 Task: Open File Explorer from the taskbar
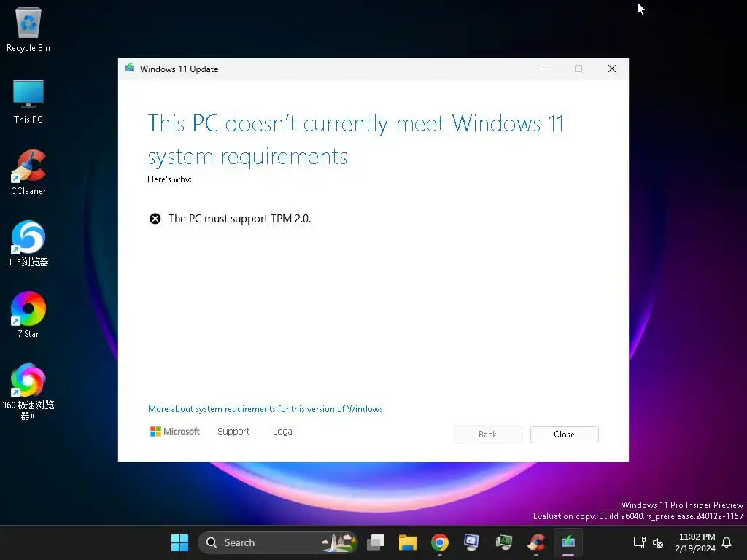click(x=407, y=542)
